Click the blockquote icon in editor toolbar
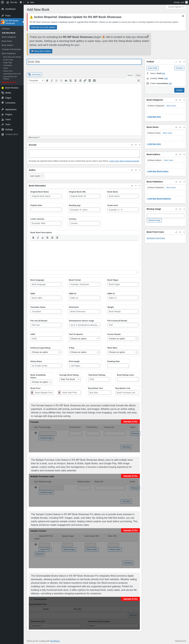189x644 pixels. (66, 81)
